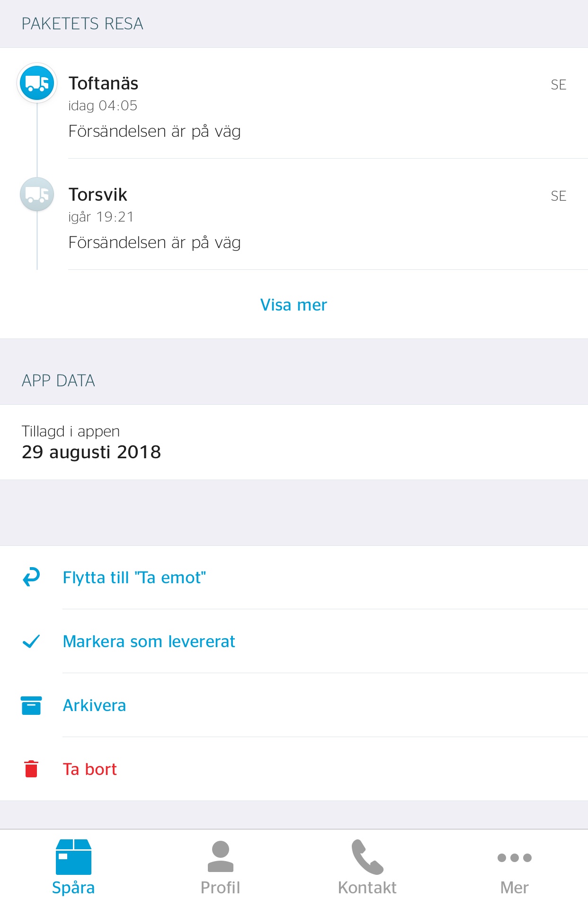This screenshot has height=899, width=588.
Task: Open the Torsvik tracking event
Action: 294,214
